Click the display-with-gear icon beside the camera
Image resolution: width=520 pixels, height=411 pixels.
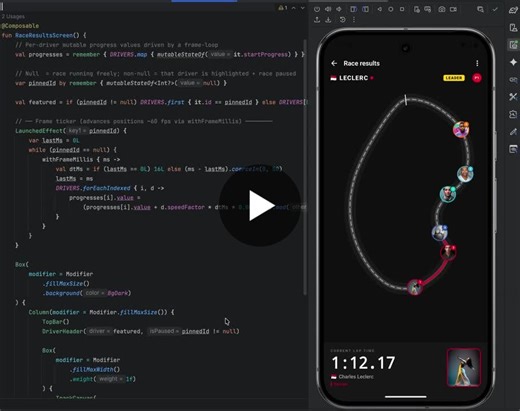(428, 9)
